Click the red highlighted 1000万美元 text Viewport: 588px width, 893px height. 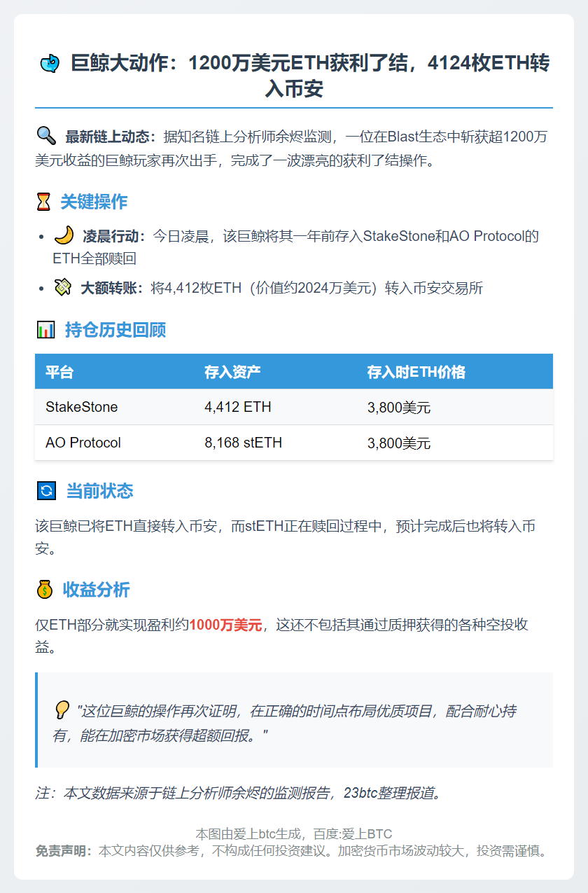point(225,625)
